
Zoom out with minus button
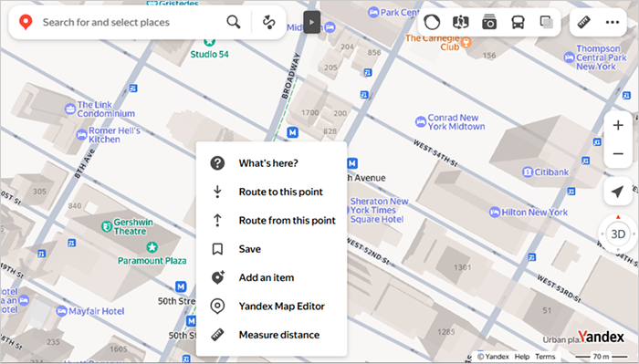pyautogui.click(x=618, y=153)
